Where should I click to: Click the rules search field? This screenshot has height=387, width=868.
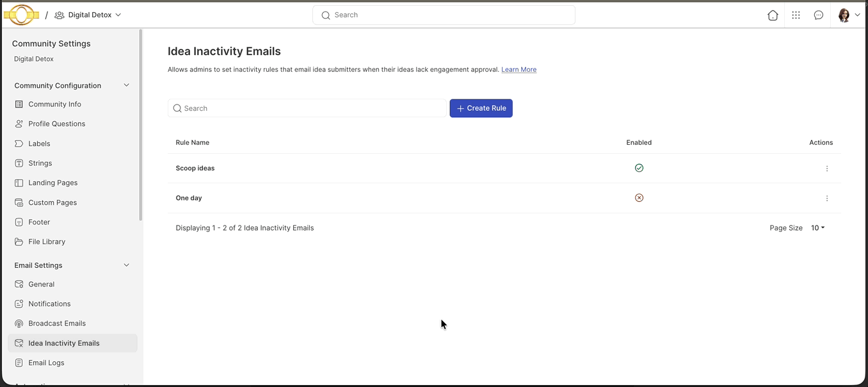click(307, 108)
